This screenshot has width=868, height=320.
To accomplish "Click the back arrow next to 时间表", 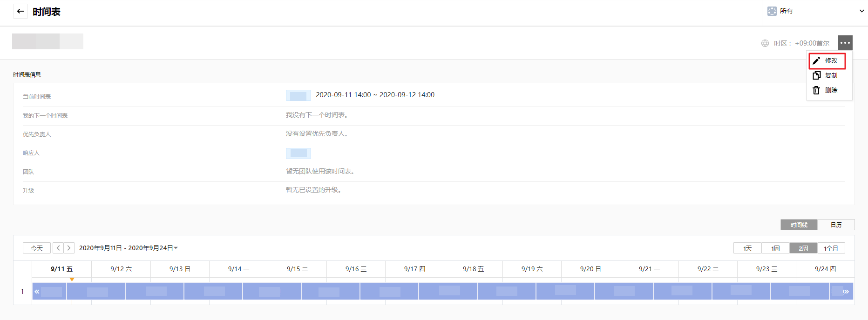I will pos(20,12).
